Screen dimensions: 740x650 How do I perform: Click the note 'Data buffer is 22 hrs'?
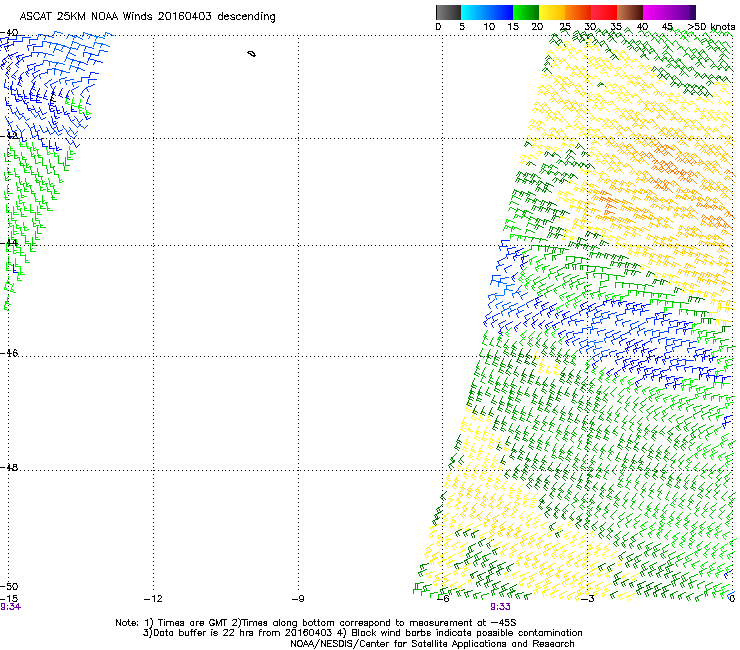coord(205,633)
